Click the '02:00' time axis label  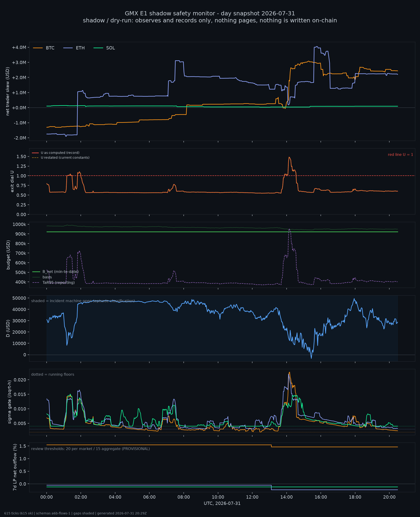click(x=81, y=497)
